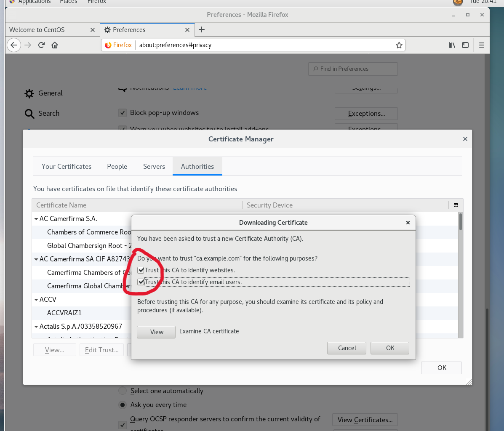Sort by Certificate Name column header
This screenshot has height=431, width=504.
(x=137, y=205)
